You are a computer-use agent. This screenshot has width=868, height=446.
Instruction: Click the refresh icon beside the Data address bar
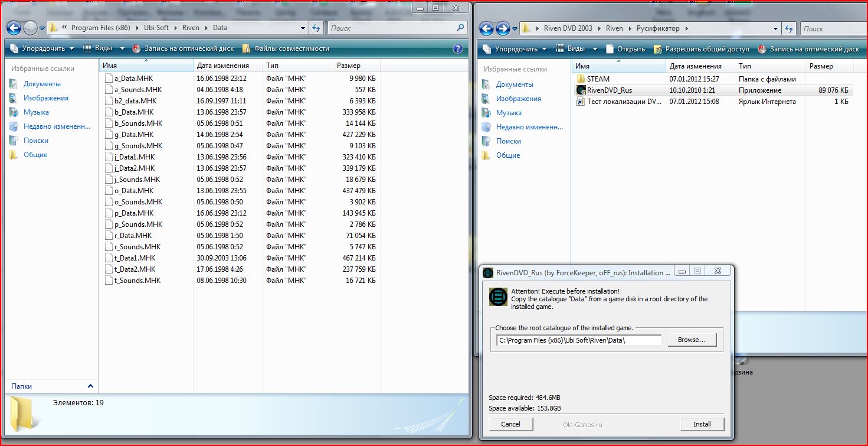(x=316, y=28)
